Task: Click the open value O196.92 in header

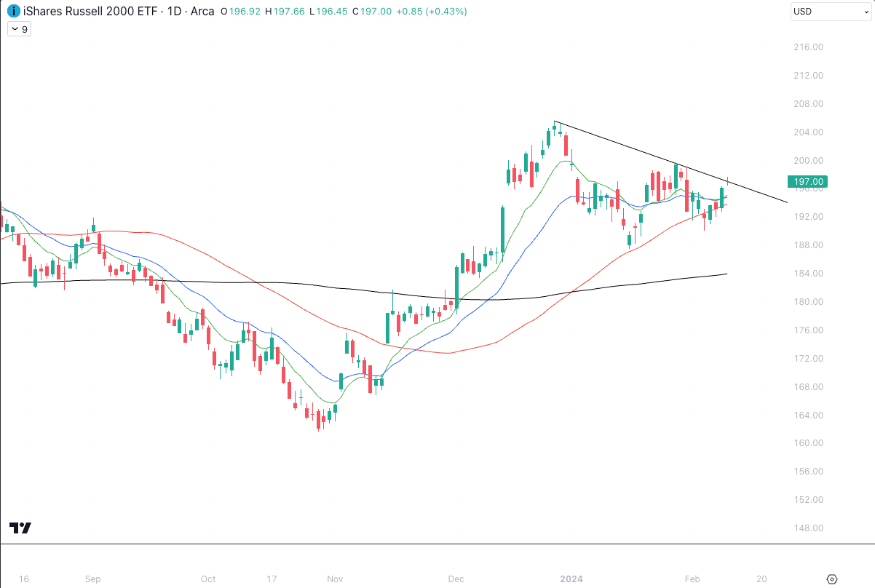Action: (x=241, y=12)
